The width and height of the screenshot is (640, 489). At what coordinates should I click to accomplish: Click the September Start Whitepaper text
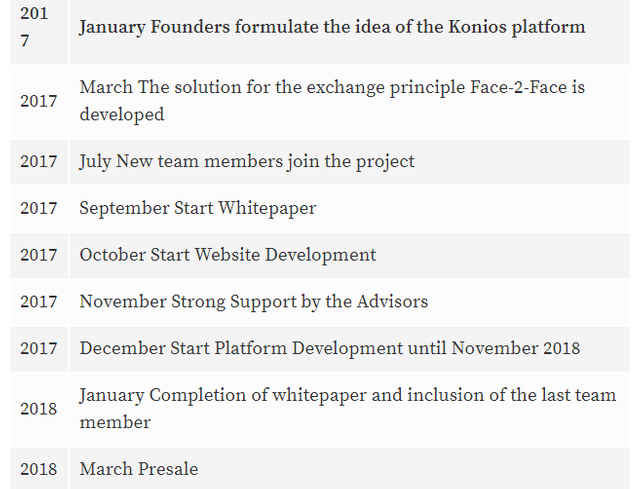point(198,208)
